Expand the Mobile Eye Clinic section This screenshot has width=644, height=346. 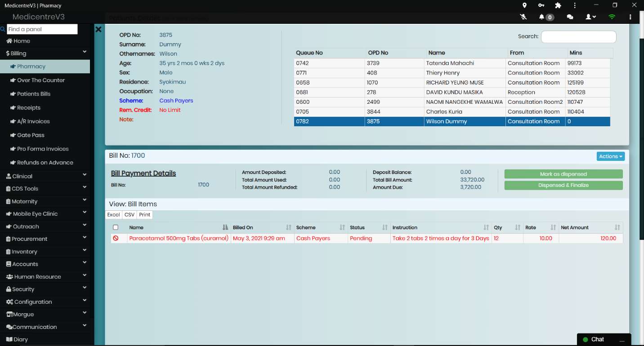point(45,214)
